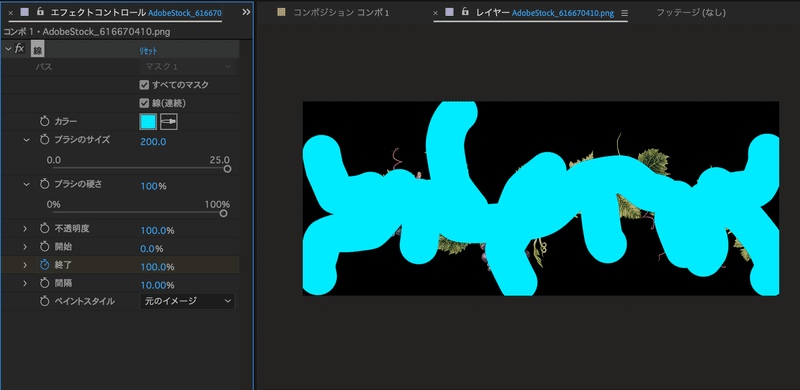
Task: Expand the 間隔 property
Action: 25,283
